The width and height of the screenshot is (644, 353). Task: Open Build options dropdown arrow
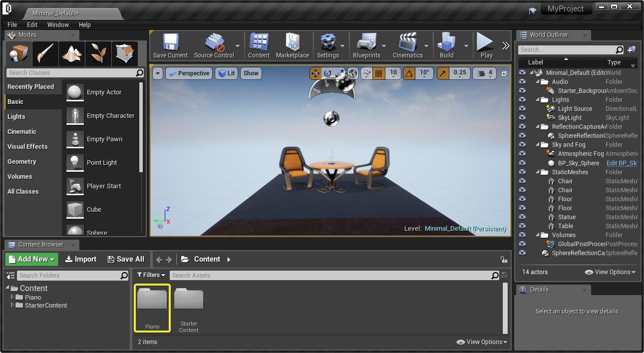(x=466, y=46)
